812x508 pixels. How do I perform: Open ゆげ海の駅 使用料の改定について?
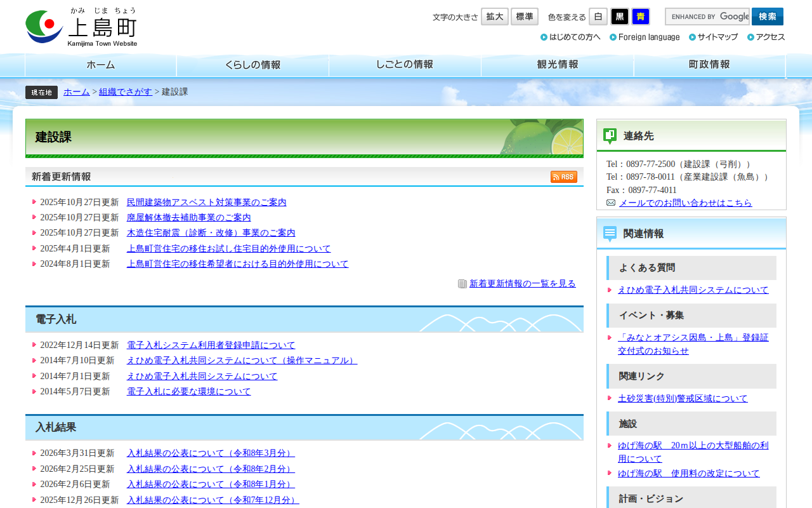pos(689,474)
